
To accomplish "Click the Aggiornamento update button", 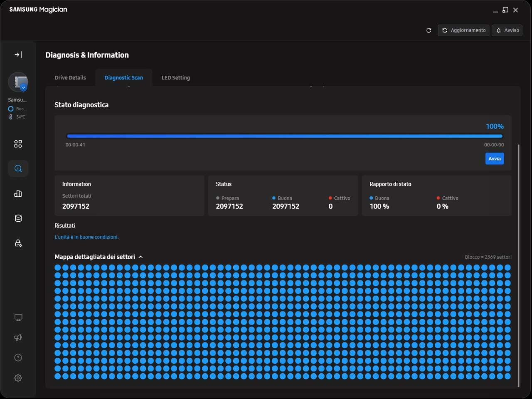I will pos(463,30).
